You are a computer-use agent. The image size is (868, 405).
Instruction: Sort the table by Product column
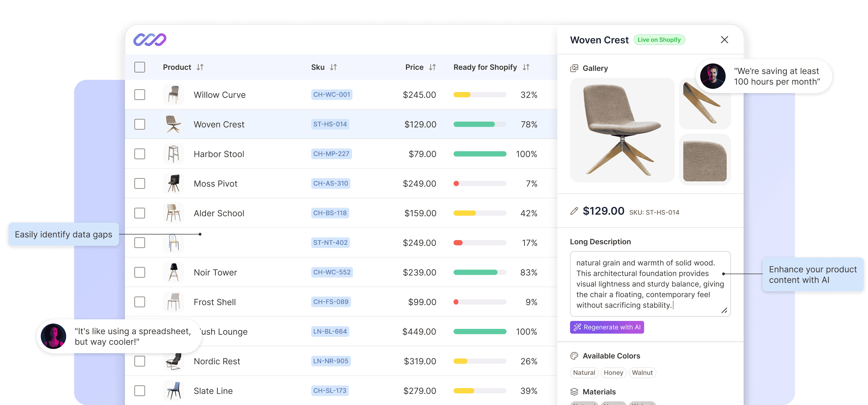[200, 67]
